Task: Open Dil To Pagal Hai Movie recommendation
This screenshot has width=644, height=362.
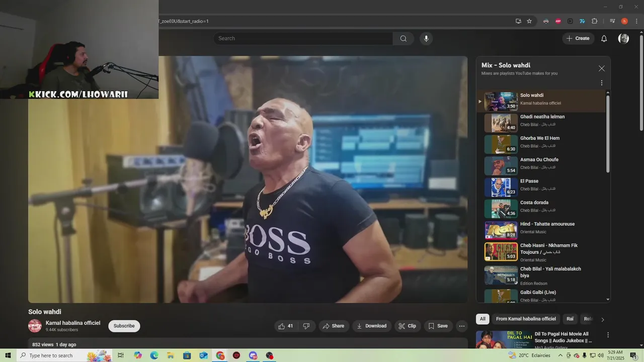Action: [x=563, y=337]
